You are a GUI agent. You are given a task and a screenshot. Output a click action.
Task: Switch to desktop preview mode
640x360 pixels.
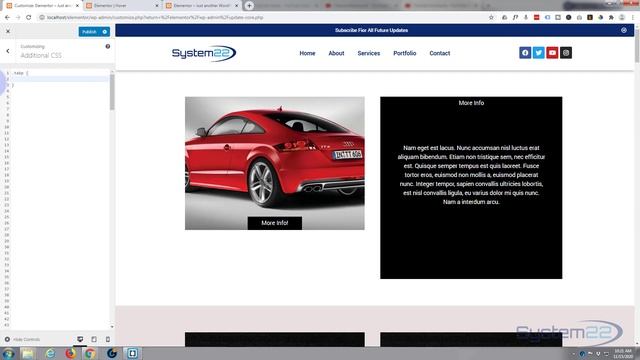[x=80, y=339]
